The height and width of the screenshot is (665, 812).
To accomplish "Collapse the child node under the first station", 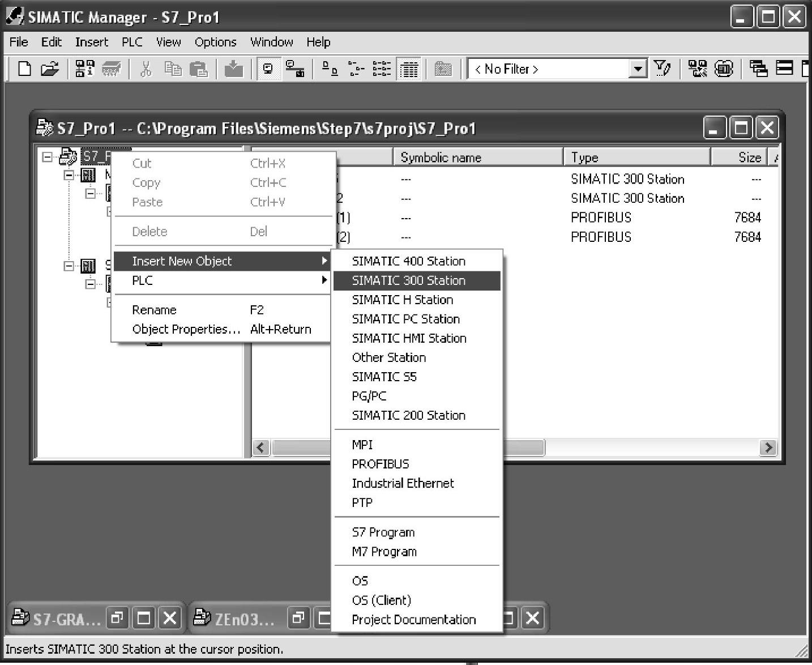I will click(90, 194).
